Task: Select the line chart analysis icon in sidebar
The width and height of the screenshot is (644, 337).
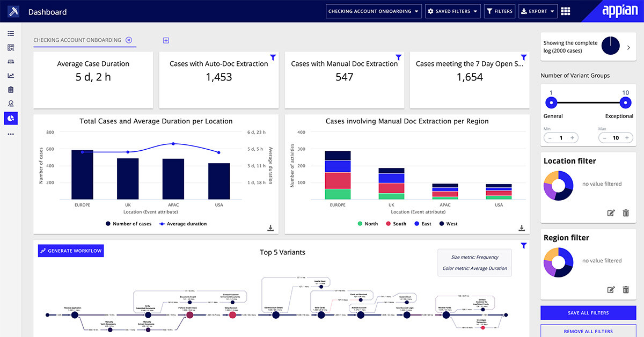Action: (x=11, y=75)
